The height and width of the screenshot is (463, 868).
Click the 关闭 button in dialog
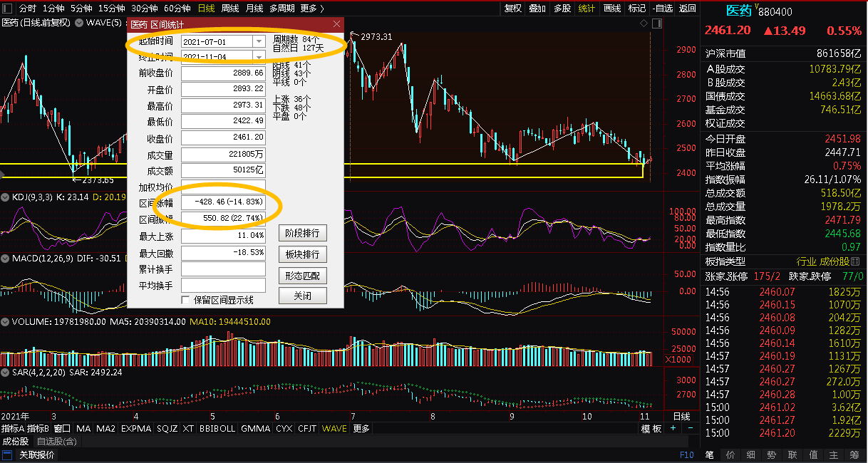click(302, 296)
